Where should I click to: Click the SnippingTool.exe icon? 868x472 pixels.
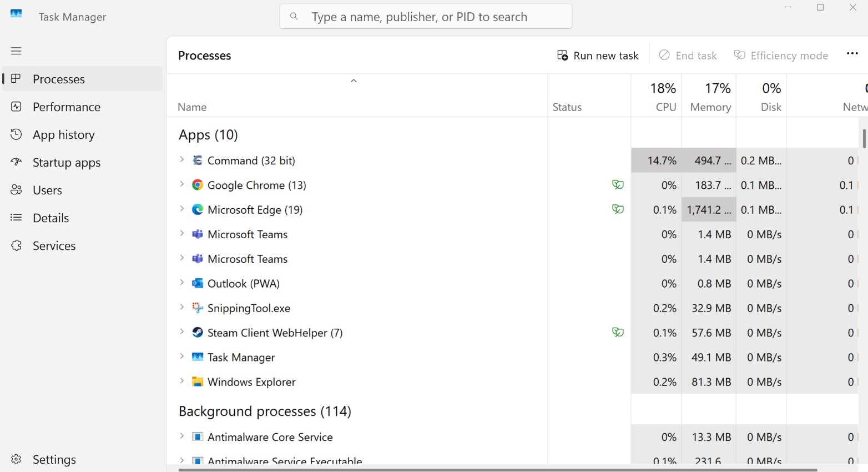point(197,308)
